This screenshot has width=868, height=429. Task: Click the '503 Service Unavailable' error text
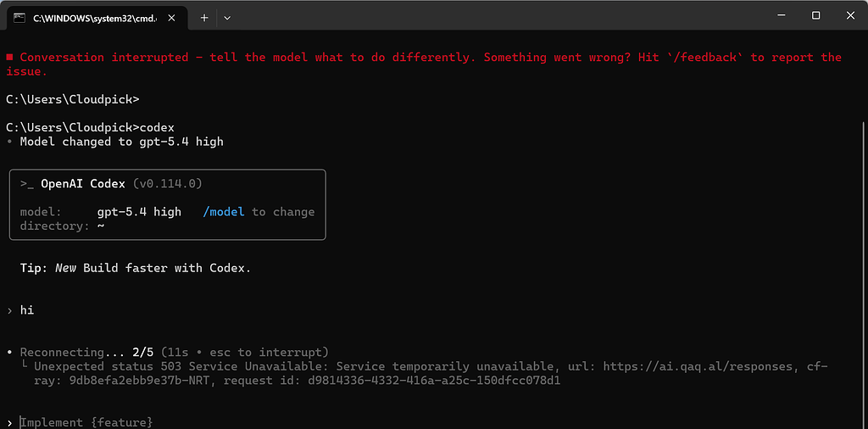coord(246,366)
